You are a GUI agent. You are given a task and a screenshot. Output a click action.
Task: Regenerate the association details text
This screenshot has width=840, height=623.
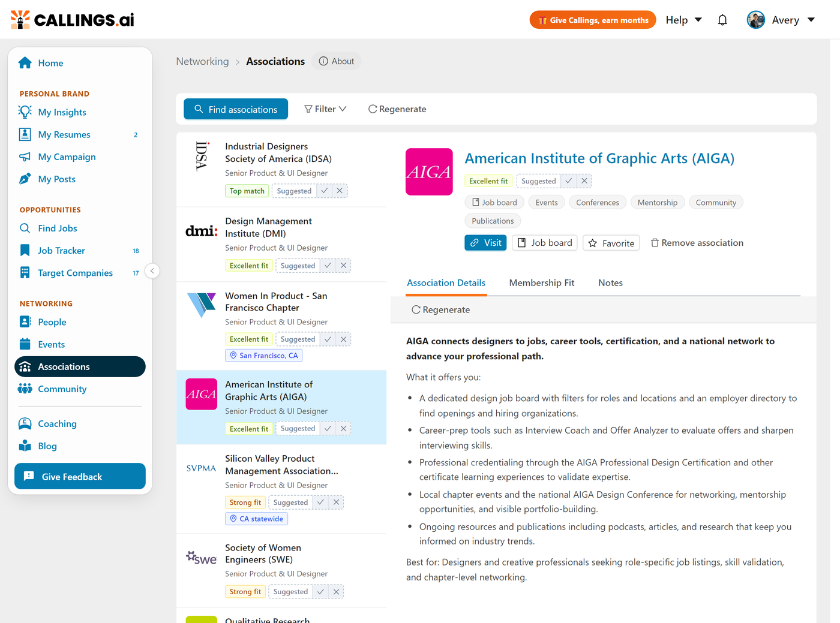[x=440, y=309]
